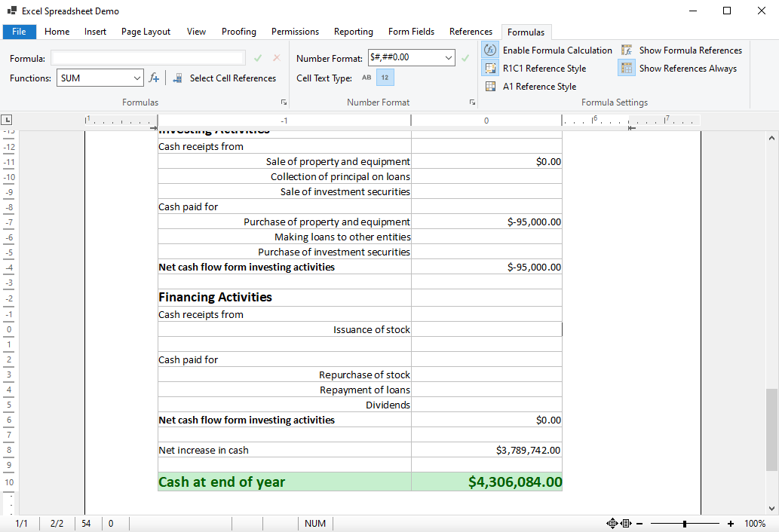Screen dimensions: 779x532
Task: Set cell text type to 12 number
Action: 385,78
